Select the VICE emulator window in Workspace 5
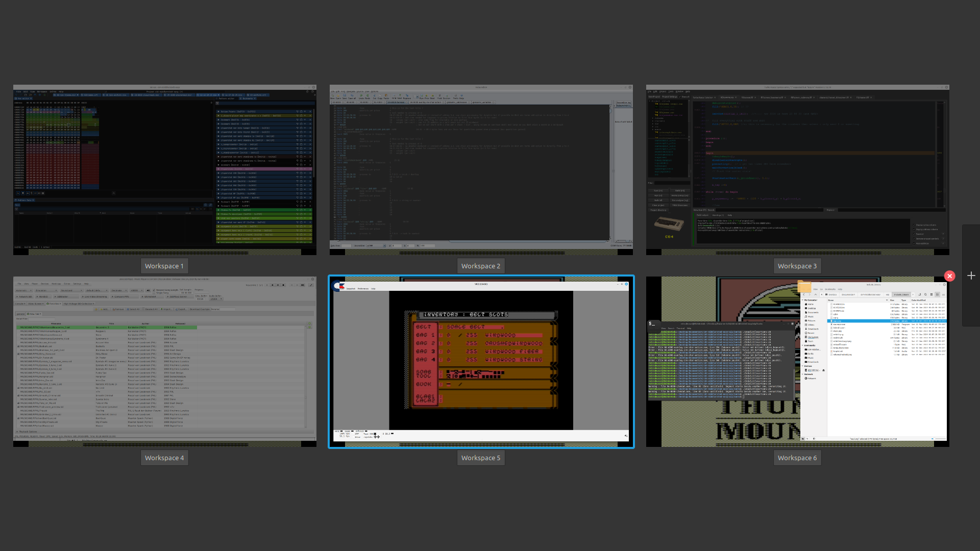The image size is (980, 551). (481, 361)
